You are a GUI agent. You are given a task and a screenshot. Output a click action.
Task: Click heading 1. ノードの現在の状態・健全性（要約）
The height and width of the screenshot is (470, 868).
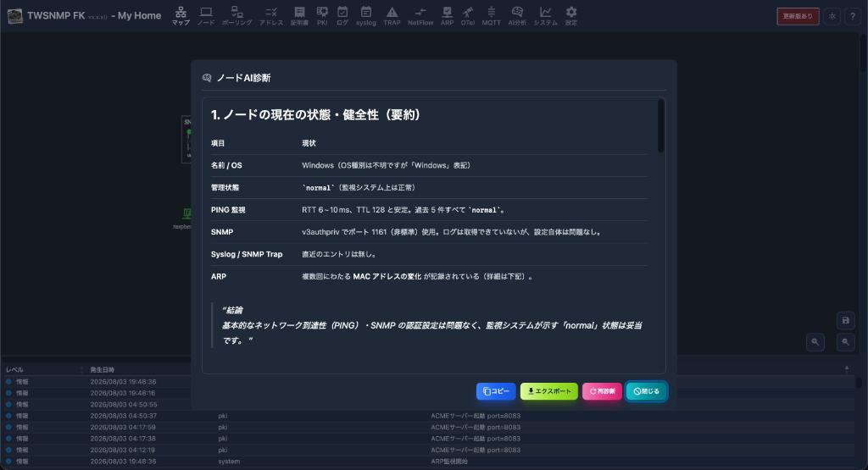click(317, 114)
